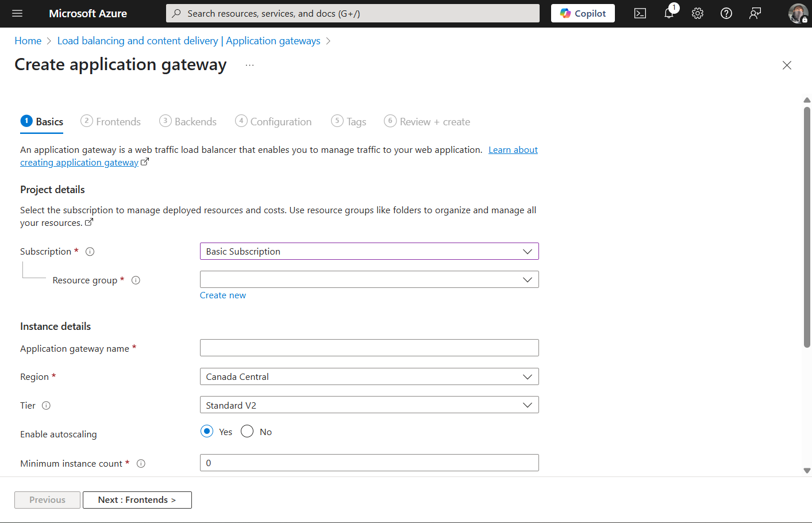Screen dimensions: 812x523
Task: Select the Basics tab
Action: 42,122
